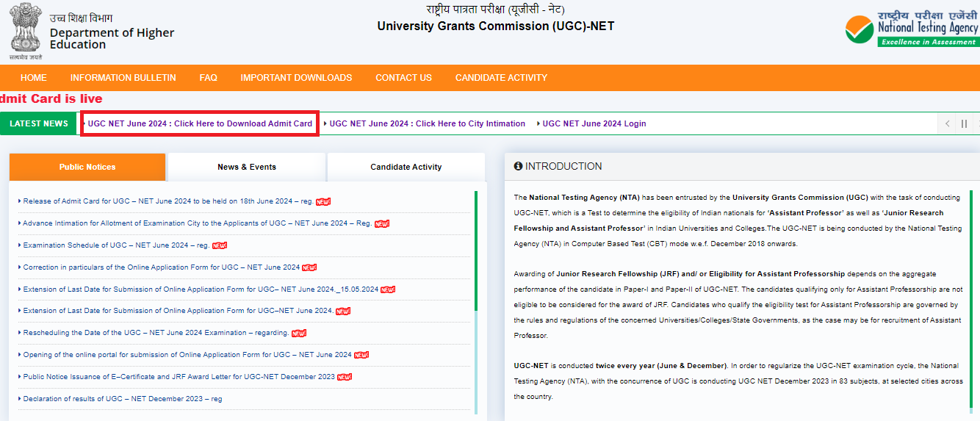Click NEW badge on Rescheduling the Date notice
Viewport: 980px width, 421px height.
coord(299,333)
